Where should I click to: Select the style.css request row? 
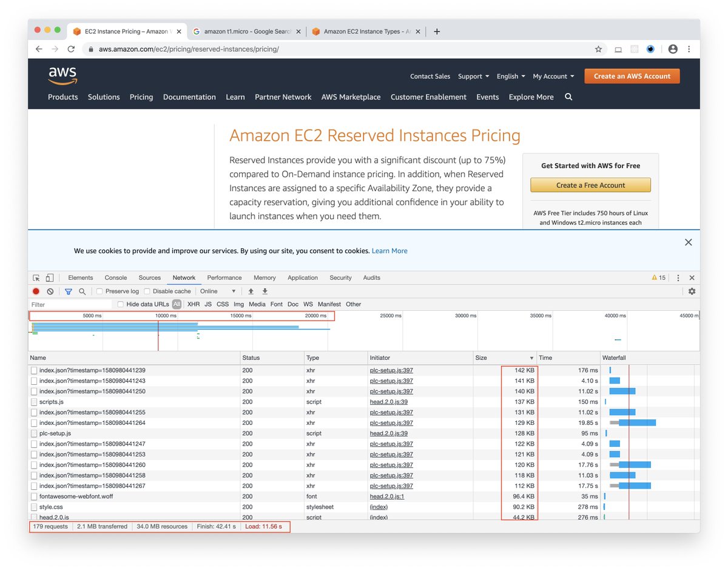363,507
